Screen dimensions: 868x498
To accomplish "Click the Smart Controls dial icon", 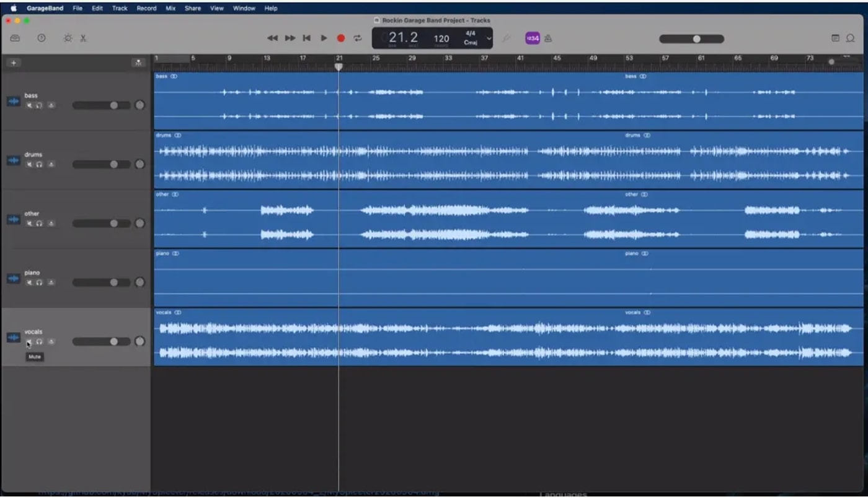I will [67, 38].
